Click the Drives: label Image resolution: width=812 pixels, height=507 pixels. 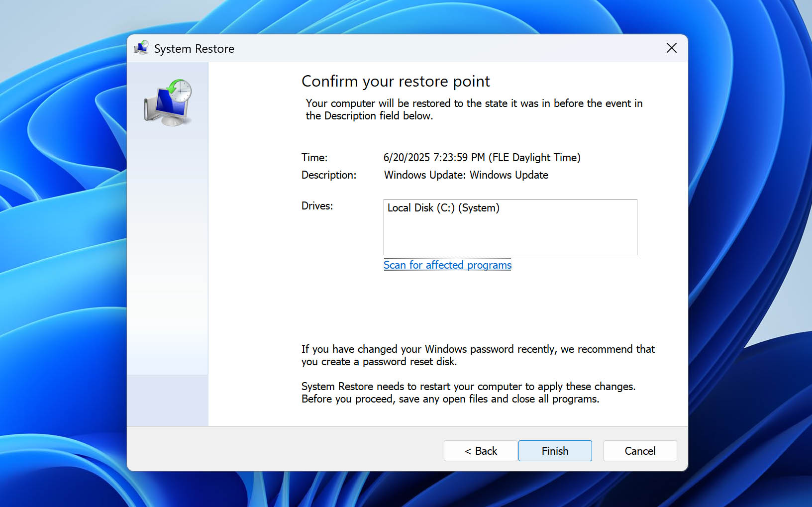(x=317, y=206)
